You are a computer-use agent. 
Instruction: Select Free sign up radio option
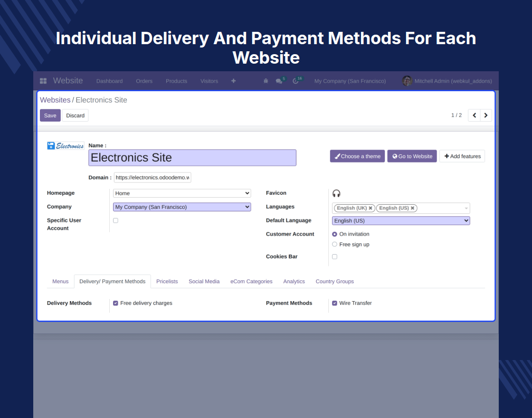point(334,244)
